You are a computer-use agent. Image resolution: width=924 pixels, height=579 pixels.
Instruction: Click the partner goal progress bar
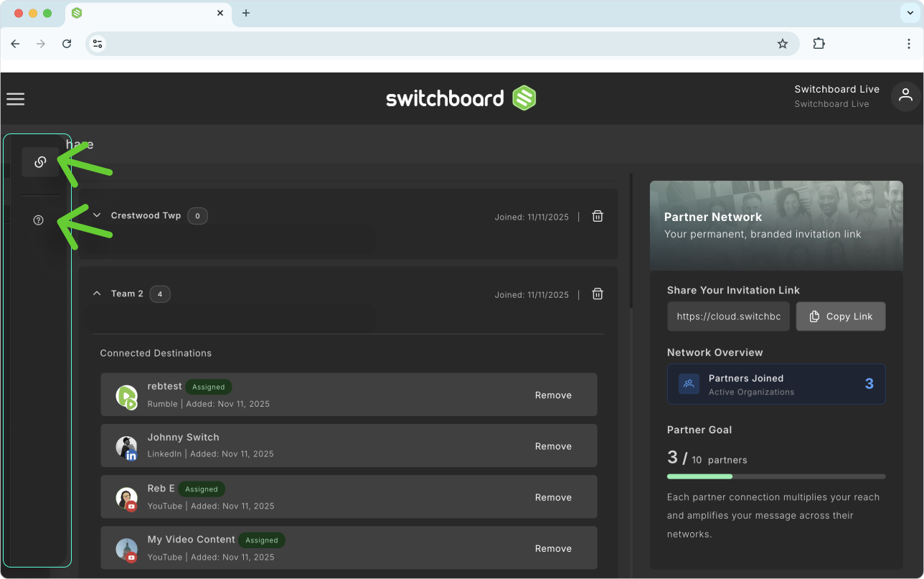click(x=776, y=476)
